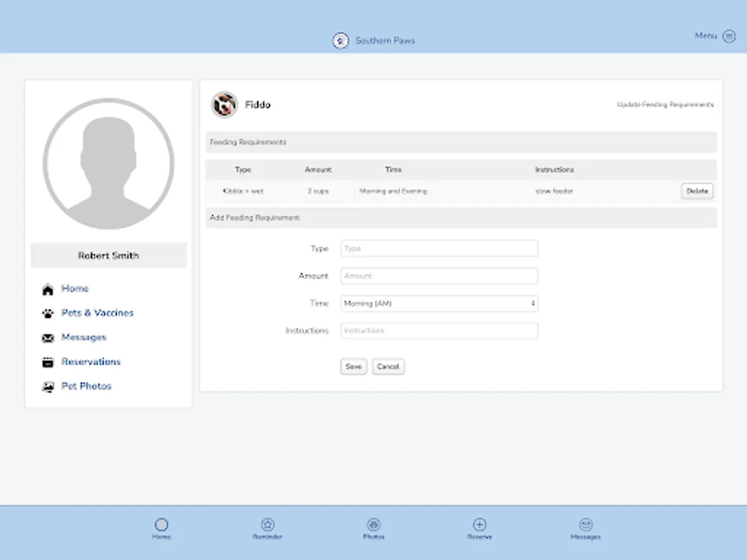747x560 pixels.
Task: Delete the Kibble + wet feeding entry
Action: 697,191
